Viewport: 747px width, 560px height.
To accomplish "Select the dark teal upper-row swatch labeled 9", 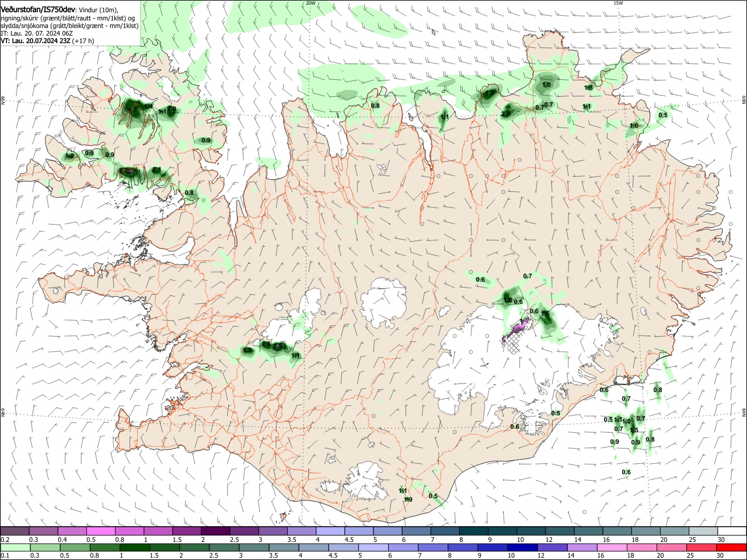I will (501, 531).
